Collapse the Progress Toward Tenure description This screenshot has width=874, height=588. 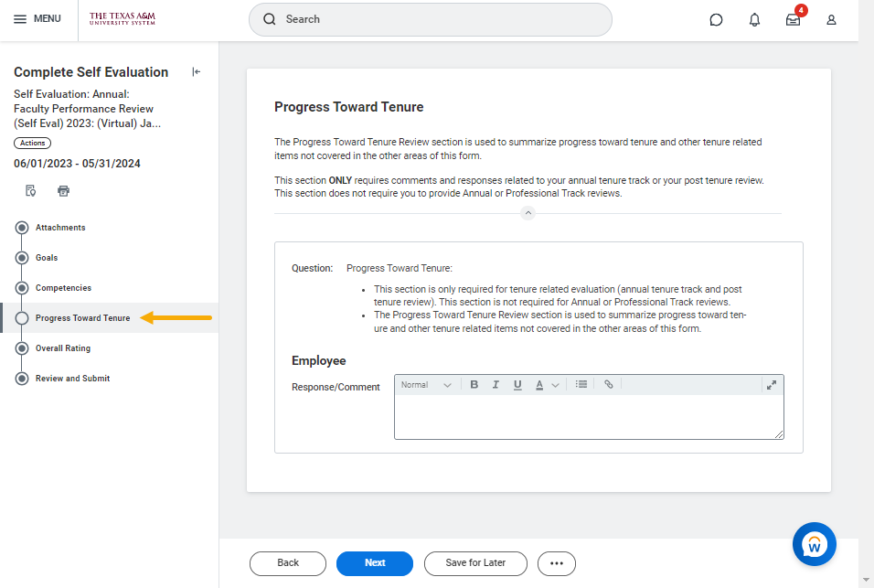pyautogui.click(x=528, y=213)
